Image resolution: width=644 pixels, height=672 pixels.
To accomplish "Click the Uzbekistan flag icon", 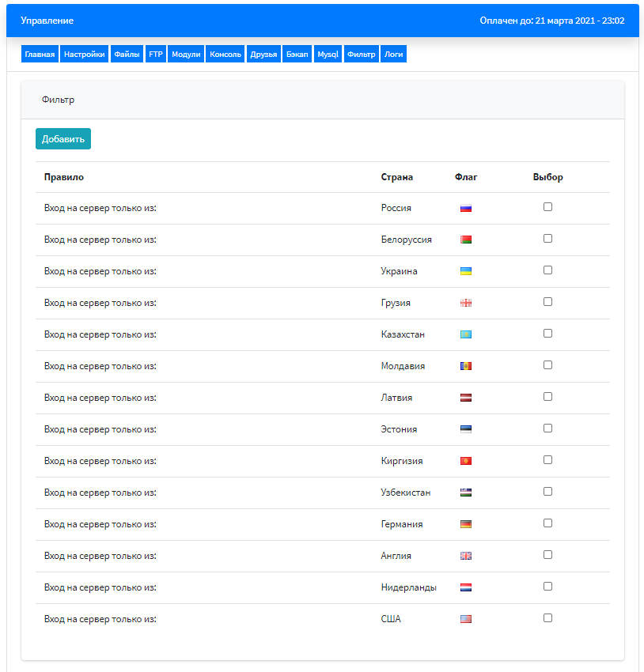I will click(466, 493).
